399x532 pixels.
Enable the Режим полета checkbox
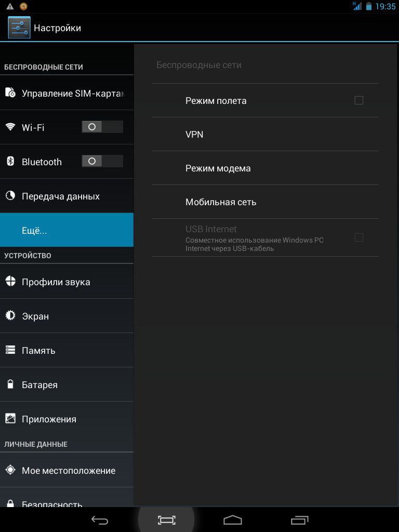coord(358,100)
